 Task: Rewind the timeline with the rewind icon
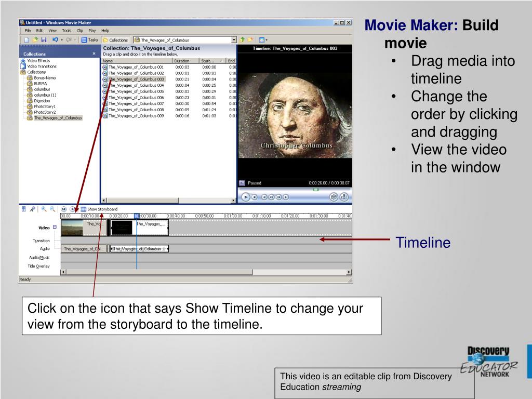(x=63, y=209)
